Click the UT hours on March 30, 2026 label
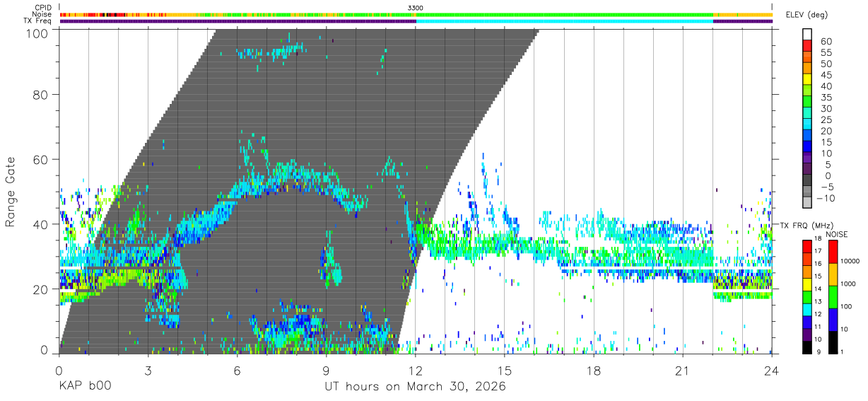 click(x=415, y=388)
